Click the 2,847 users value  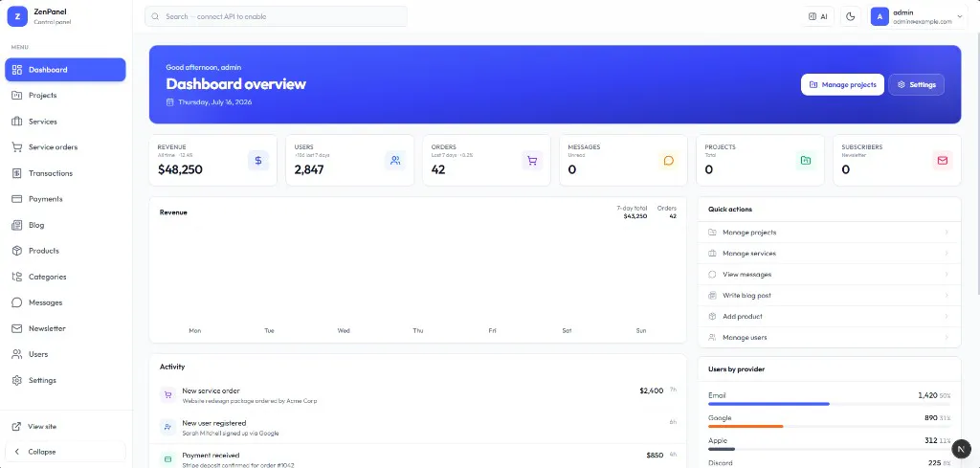(309, 169)
